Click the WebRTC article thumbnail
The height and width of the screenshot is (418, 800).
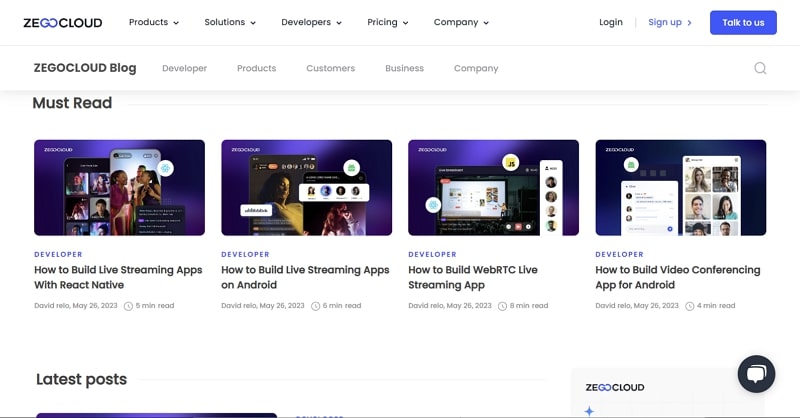click(493, 188)
